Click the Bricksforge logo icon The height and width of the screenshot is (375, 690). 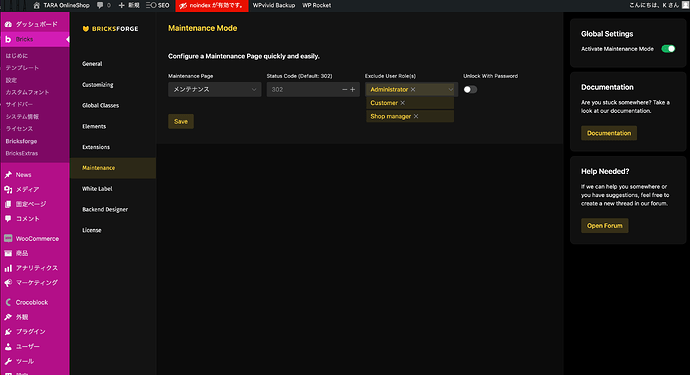pyautogui.click(x=86, y=29)
